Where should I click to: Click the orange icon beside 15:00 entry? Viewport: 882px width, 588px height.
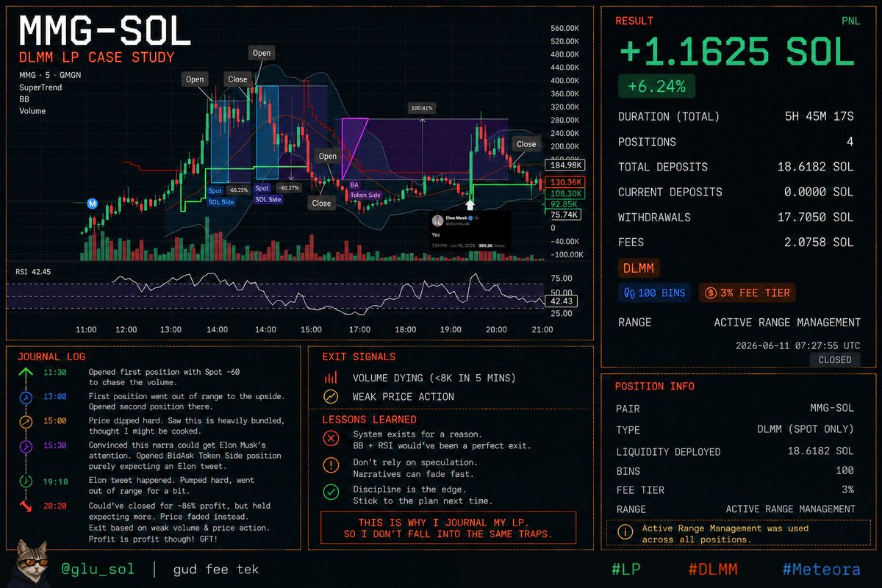[26, 423]
